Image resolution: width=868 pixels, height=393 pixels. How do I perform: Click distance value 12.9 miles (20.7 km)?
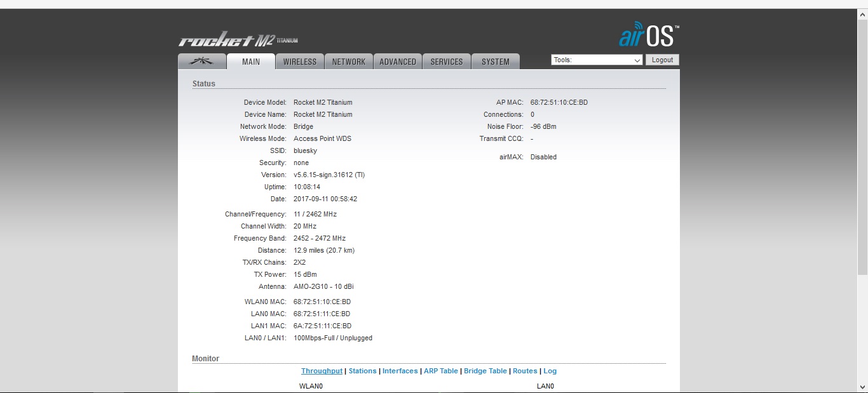324,250
